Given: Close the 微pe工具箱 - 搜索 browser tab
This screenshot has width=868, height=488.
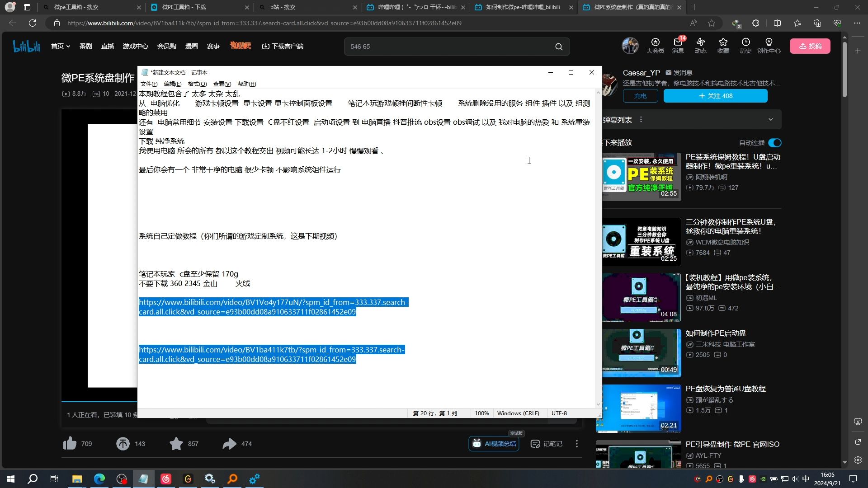Looking at the screenshot, I should (139, 7).
